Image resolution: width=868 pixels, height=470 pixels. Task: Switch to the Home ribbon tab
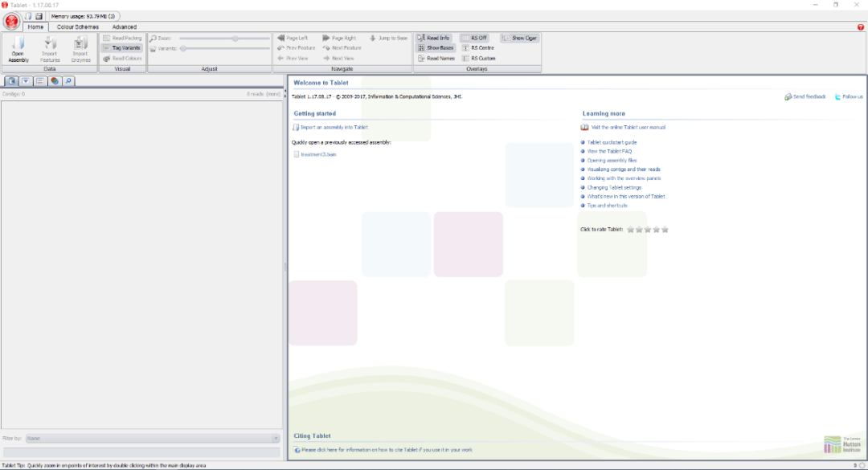[35, 27]
